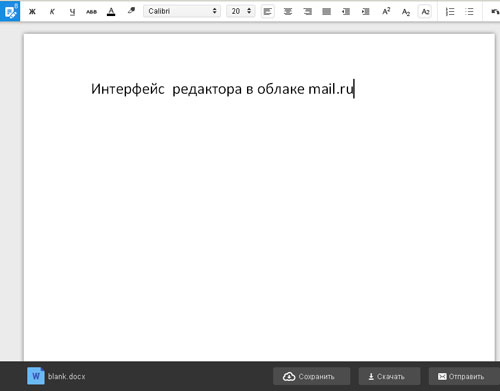Align text to the right

coord(307,12)
